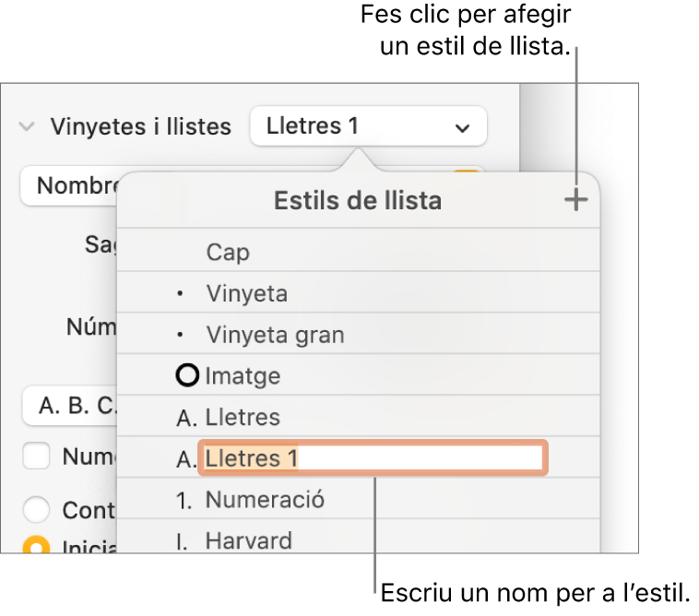Choose the Vinyeta gran list style
Viewport: 699px width, 616px height.
pos(358,335)
